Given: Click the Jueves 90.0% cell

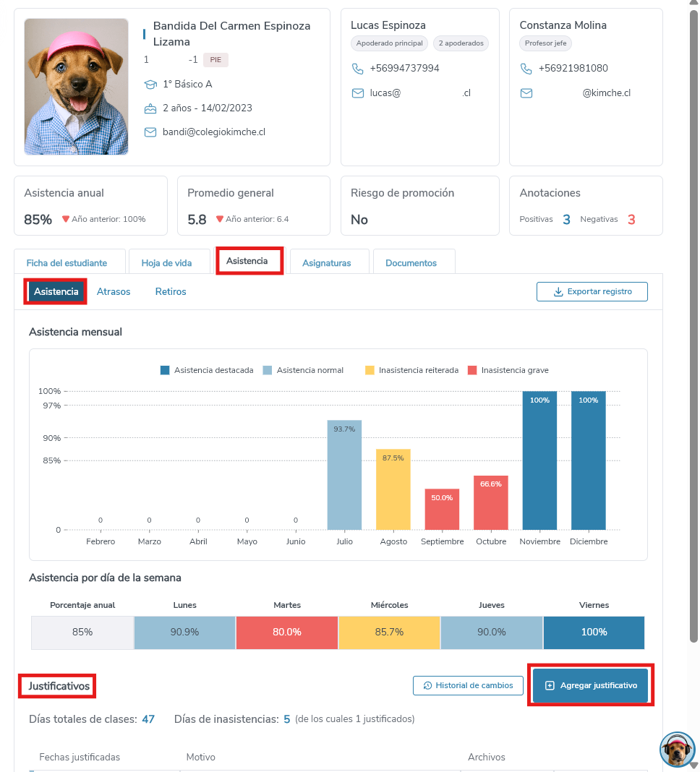Looking at the screenshot, I should (x=492, y=632).
